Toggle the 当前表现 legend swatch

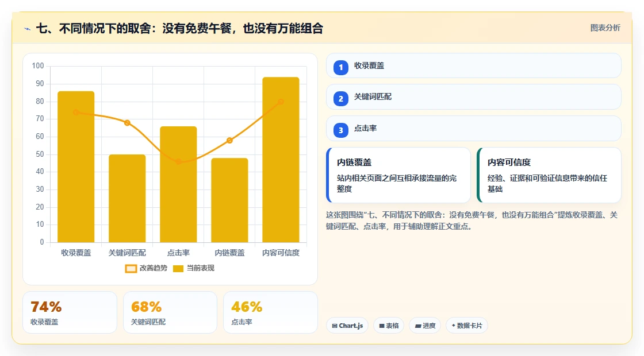point(178,269)
